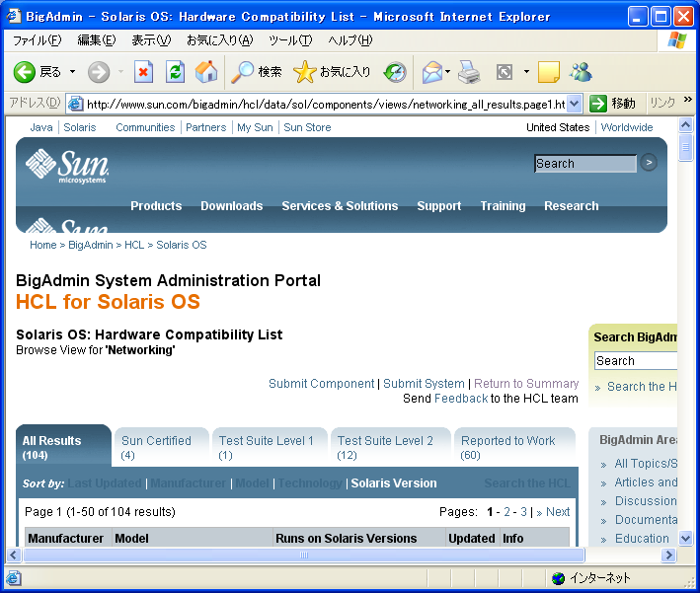The height and width of the screenshot is (593, 700).
Task: Click the vertical scrollbar thumb
Action: [685, 147]
